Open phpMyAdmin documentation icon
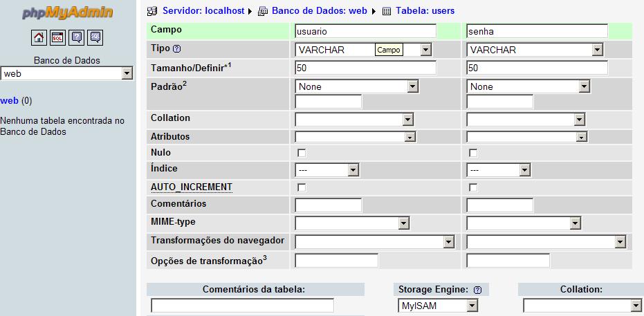The image size is (644, 316). 76,38
